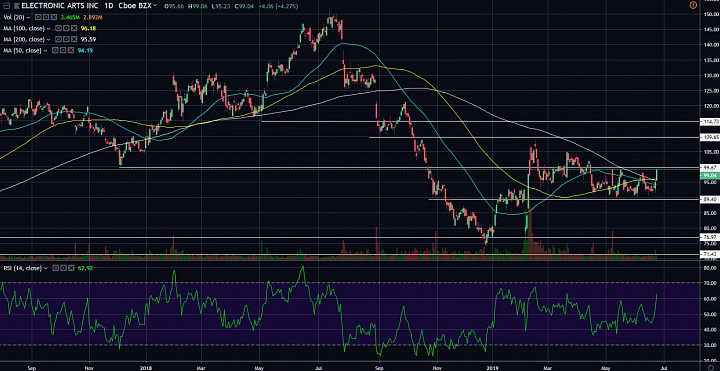Image resolution: width=720 pixels, height=371 pixels.
Task: Click the orange alert icon in the top-right corner
Action: 693,5
